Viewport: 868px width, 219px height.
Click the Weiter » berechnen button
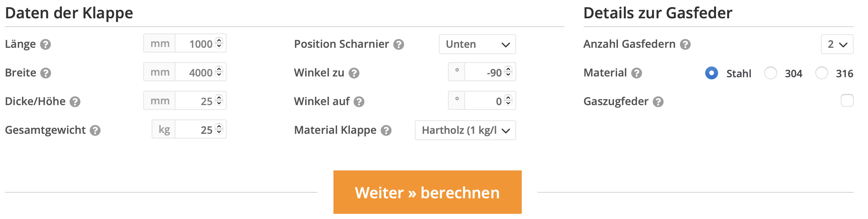(x=427, y=192)
